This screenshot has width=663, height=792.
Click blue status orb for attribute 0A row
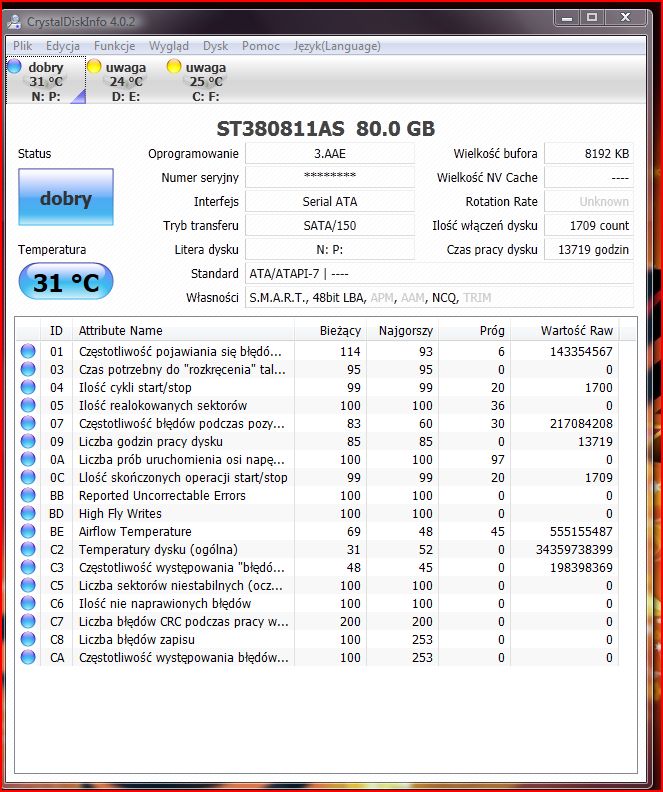28,459
